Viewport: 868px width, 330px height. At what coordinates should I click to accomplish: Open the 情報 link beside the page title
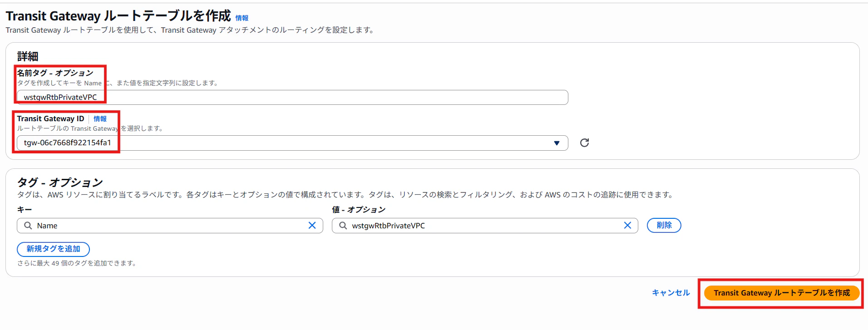[x=242, y=18]
